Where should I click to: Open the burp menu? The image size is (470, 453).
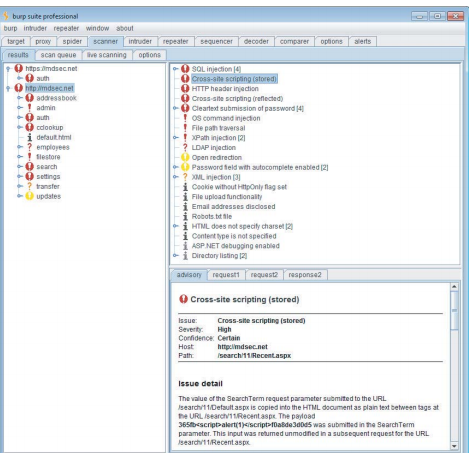click(10, 28)
